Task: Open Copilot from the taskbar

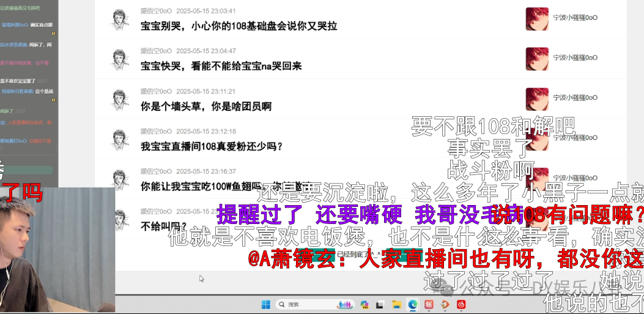Action: tap(364, 305)
